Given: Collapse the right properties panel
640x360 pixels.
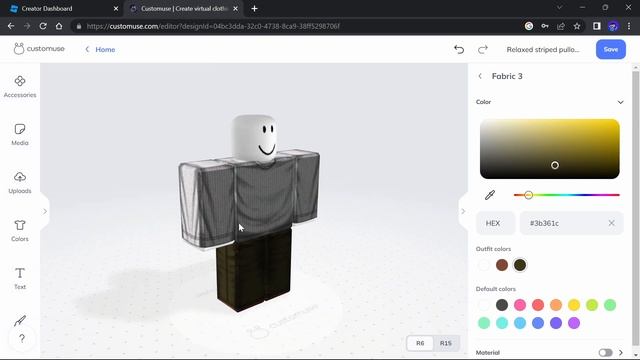Looking at the screenshot, I should tap(463, 211).
